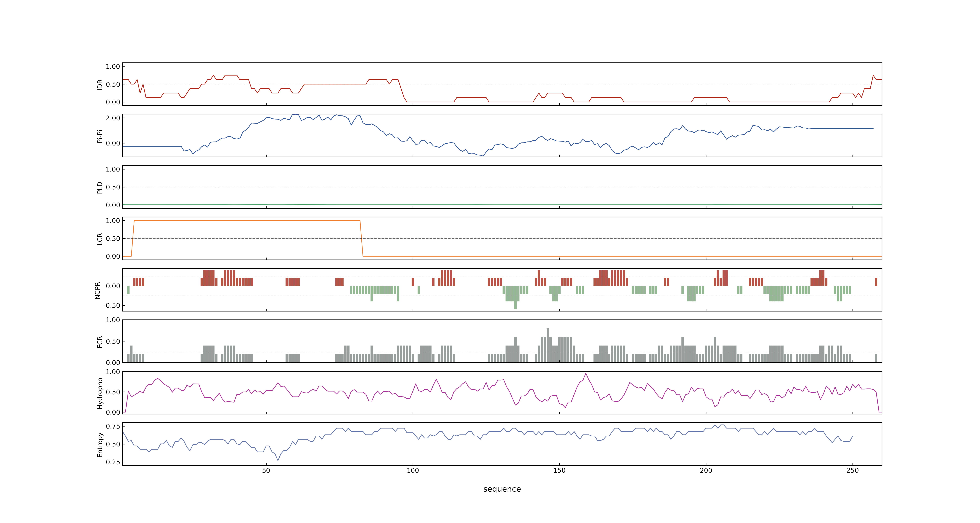Image resolution: width=980 pixels, height=523 pixels.
Task: Click the "FCR" y-axis label
Action: click(100, 342)
